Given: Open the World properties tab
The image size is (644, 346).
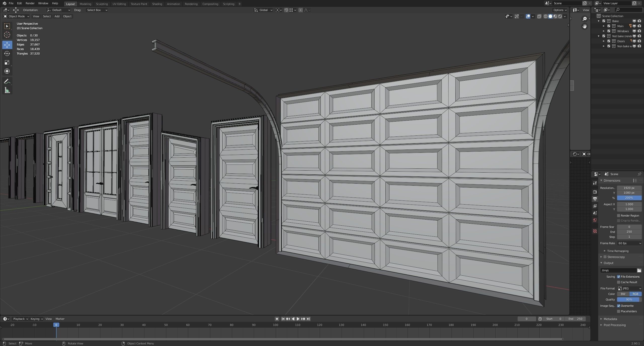Looking at the screenshot, I should pyautogui.click(x=595, y=220).
